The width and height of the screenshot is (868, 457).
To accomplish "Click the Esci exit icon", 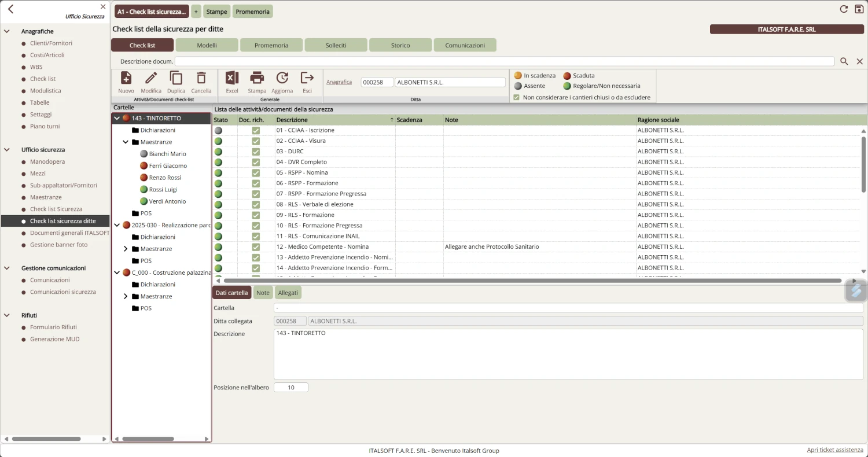I will tap(307, 78).
